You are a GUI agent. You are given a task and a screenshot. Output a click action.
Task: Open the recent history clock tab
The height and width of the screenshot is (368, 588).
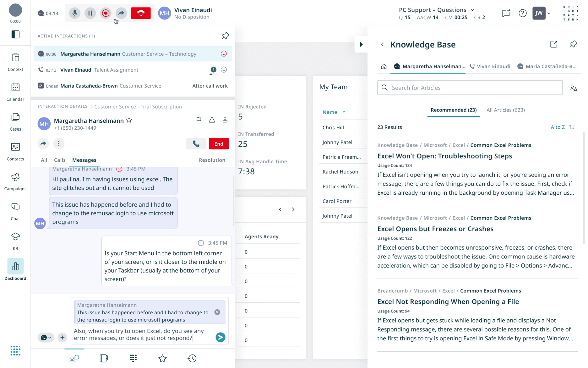pyautogui.click(x=192, y=358)
